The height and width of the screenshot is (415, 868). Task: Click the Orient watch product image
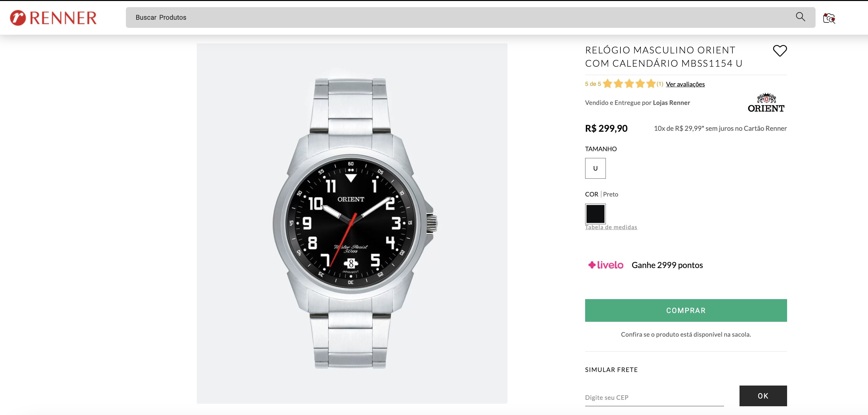point(352,223)
